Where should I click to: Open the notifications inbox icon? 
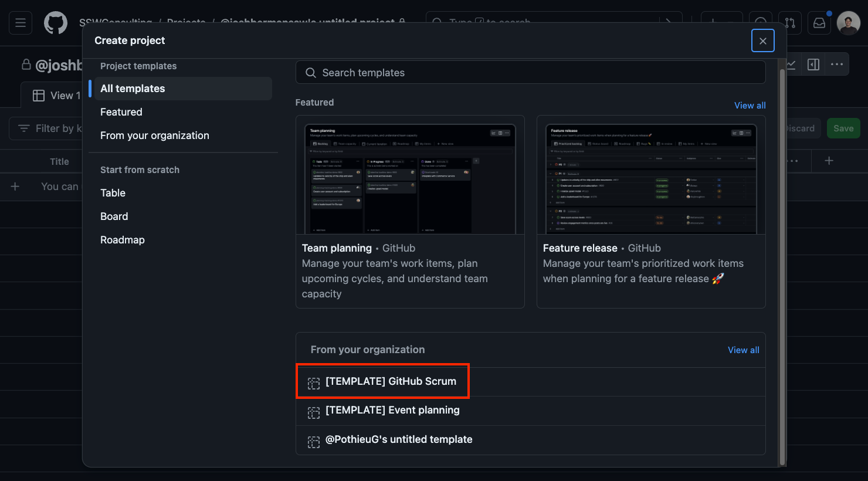[x=819, y=23]
